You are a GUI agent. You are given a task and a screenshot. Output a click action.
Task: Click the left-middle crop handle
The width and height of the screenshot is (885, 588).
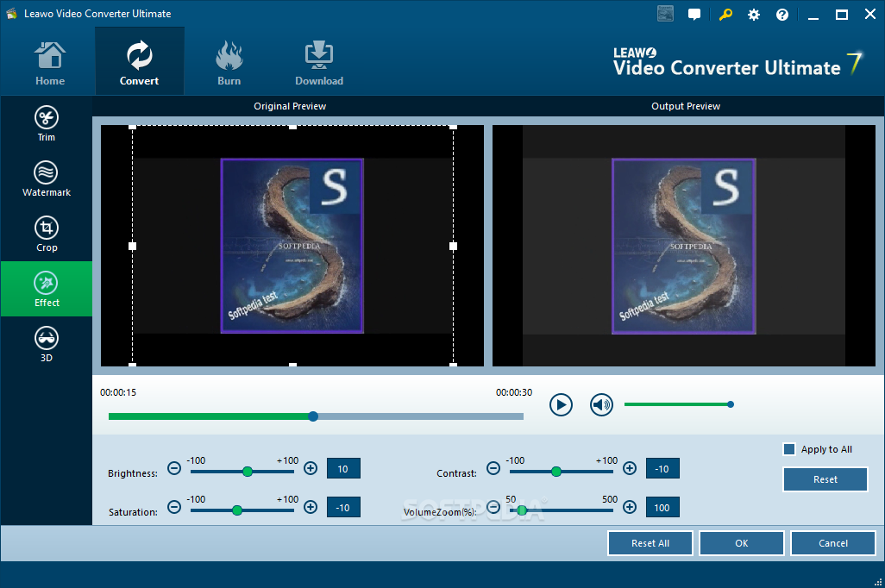[x=133, y=246]
